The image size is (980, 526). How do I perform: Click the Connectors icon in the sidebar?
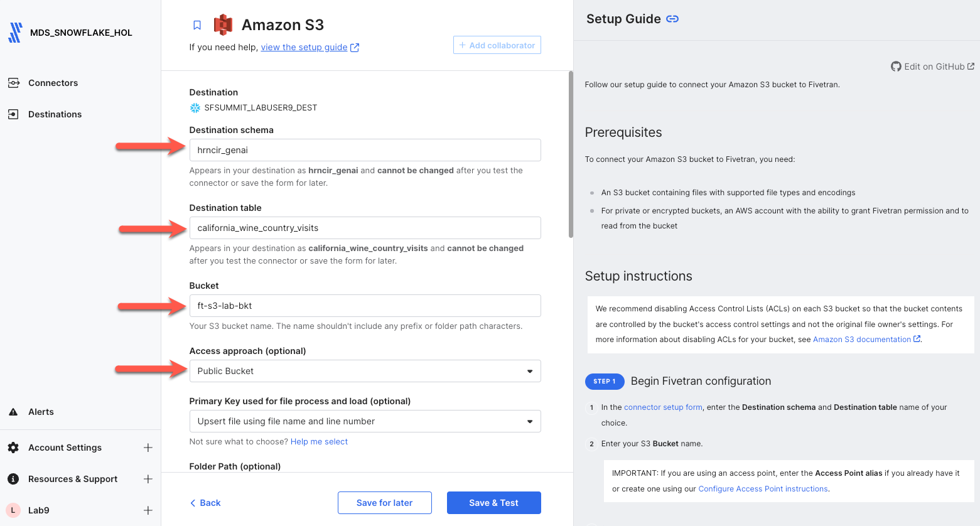[x=13, y=83]
